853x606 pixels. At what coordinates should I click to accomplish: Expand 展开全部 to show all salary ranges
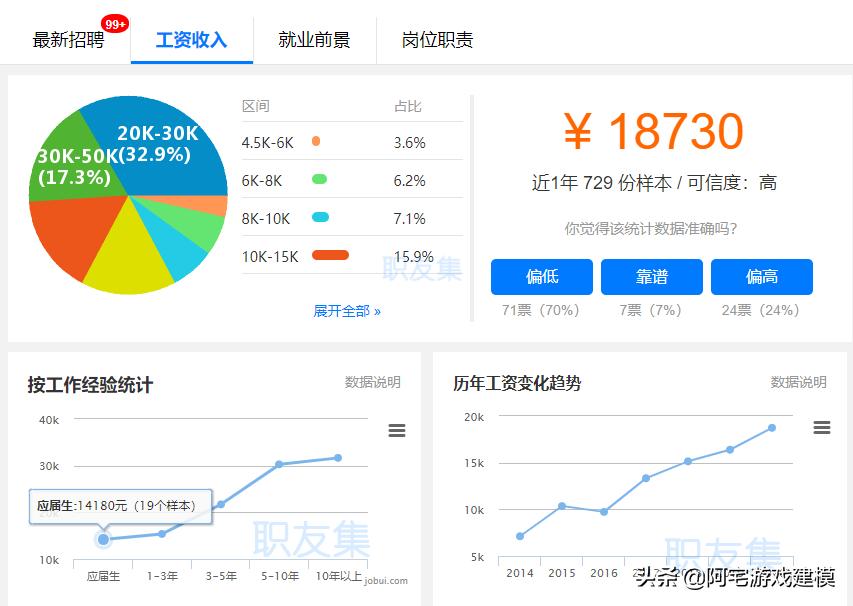click(347, 311)
